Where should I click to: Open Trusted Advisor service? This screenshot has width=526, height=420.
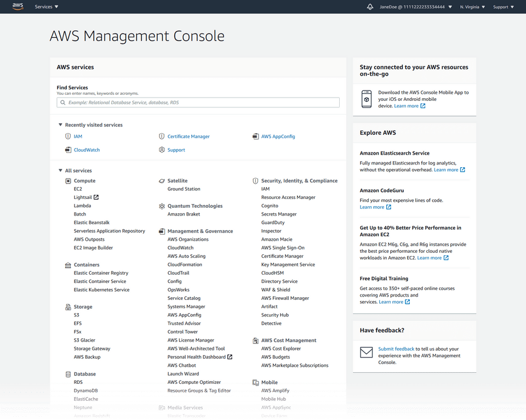[x=184, y=323]
